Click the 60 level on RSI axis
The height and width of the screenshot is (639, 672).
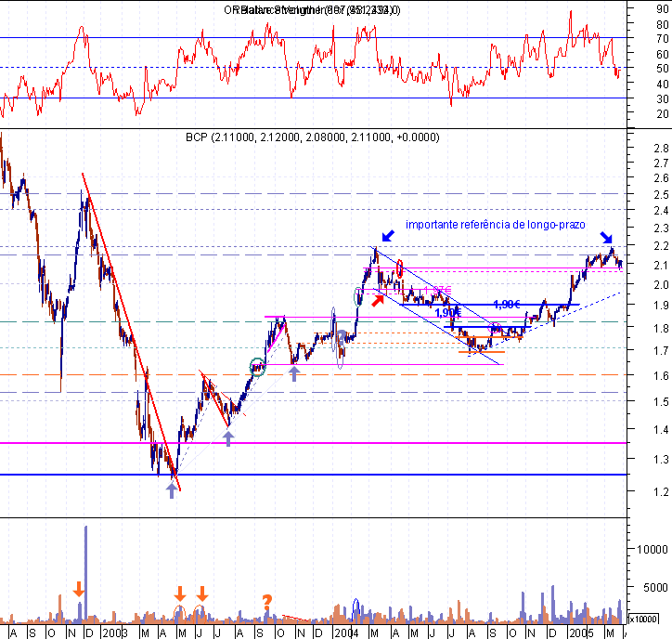[x=663, y=55]
